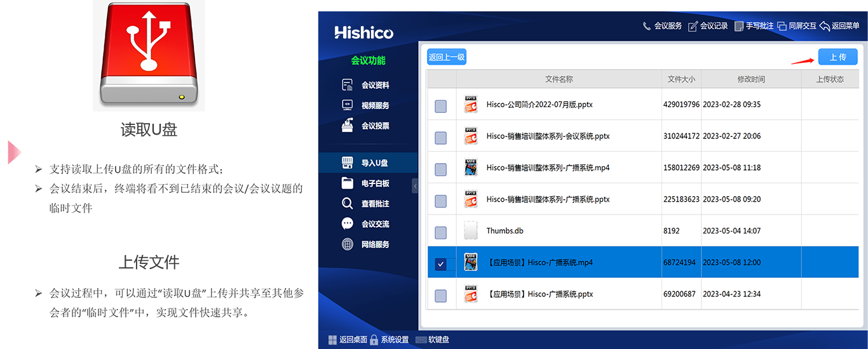Click the 查看批注 magnifier icon
Screen dimensions: 868x349
coord(348,204)
